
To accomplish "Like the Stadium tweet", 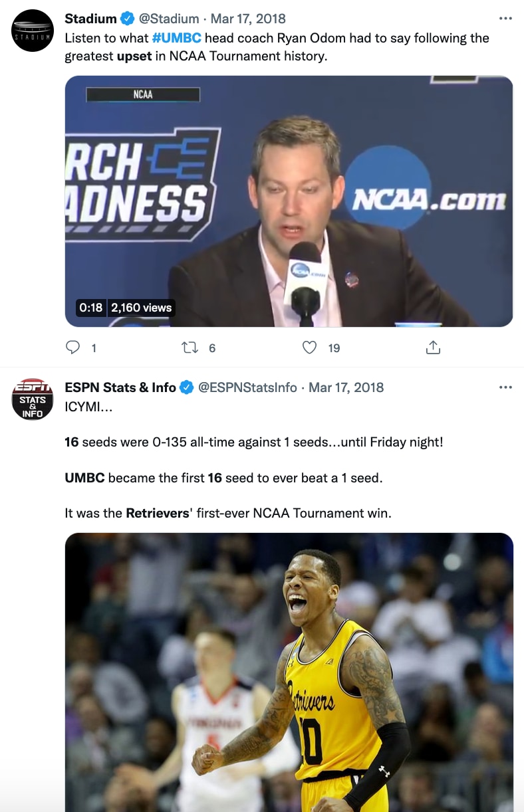I will tap(310, 348).
